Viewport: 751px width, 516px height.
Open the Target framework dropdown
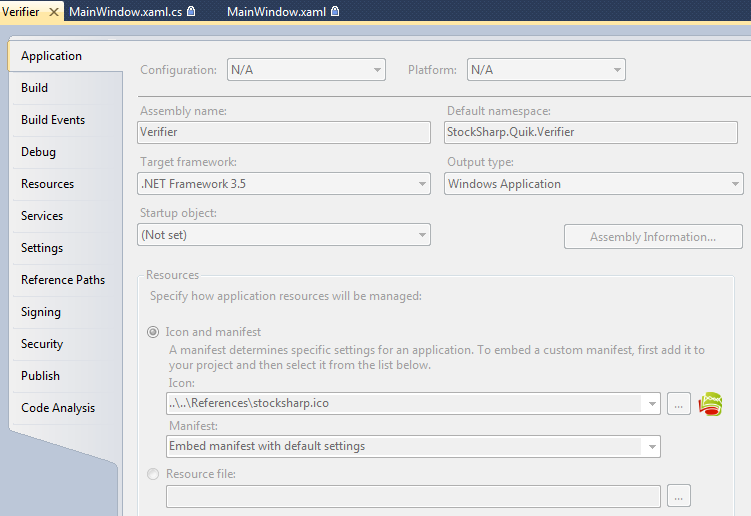[284, 184]
